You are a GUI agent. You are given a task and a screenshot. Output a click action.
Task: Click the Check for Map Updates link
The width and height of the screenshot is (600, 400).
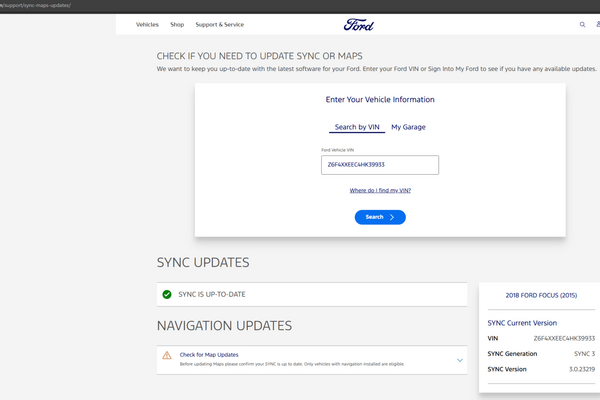tap(209, 355)
